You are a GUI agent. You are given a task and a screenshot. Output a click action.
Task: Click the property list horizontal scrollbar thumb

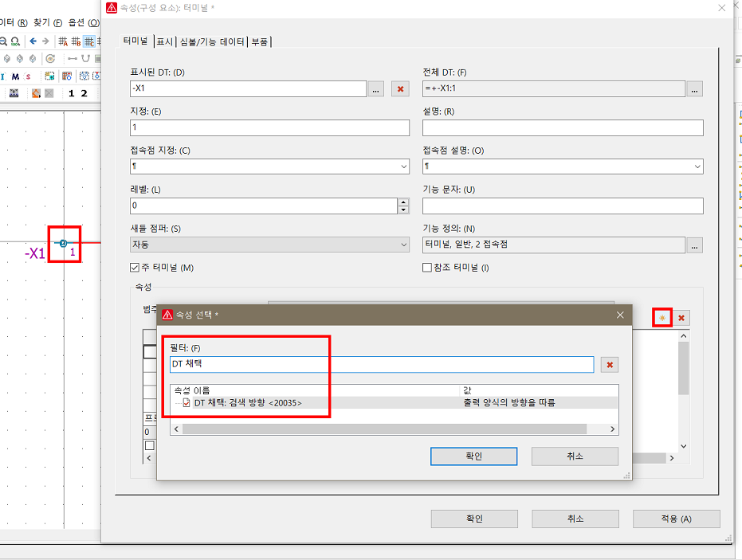coord(385,429)
